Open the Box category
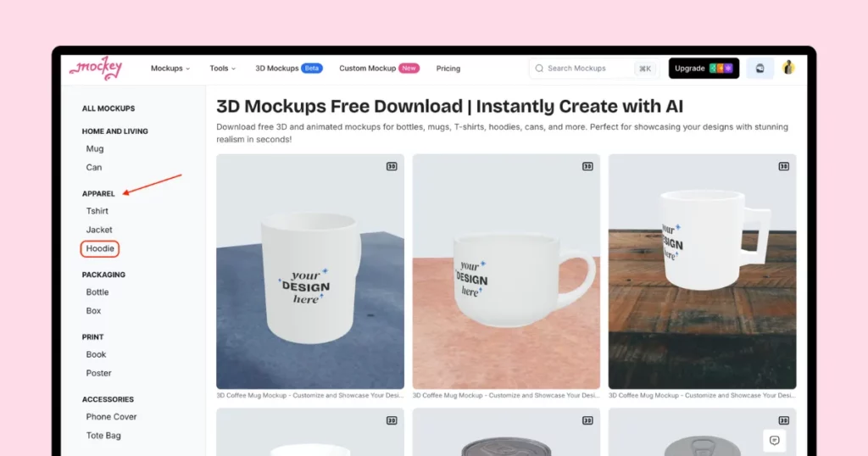This screenshot has height=456, width=868. coord(93,311)
